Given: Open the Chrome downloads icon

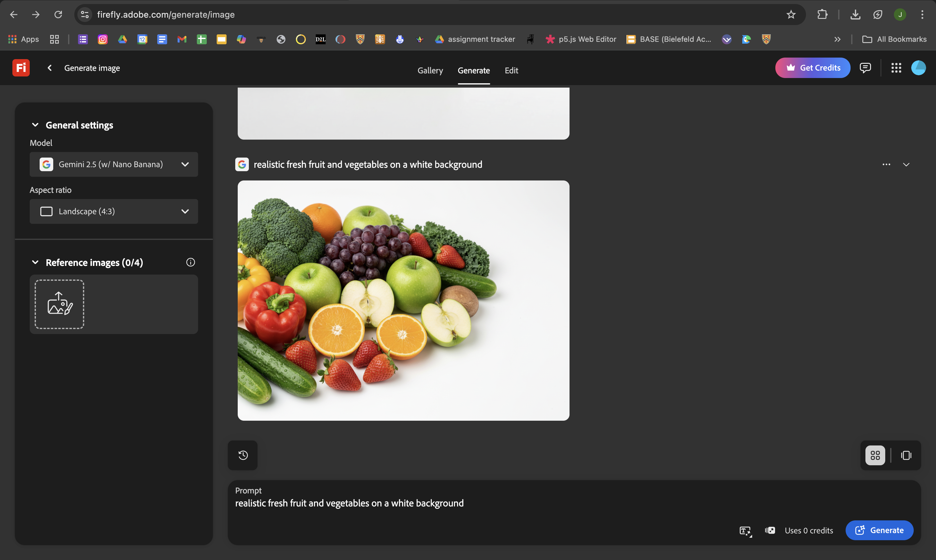Looking at the screenshot, I should (x=855, y=14).
